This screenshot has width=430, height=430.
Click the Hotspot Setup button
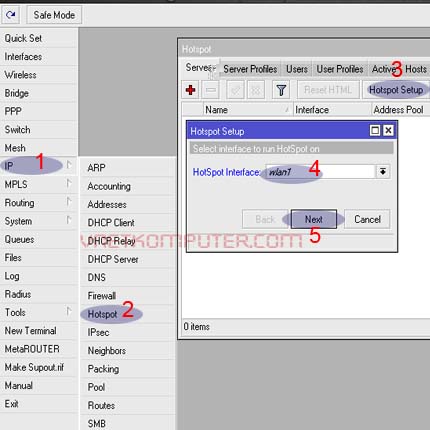tap(396, 90)
